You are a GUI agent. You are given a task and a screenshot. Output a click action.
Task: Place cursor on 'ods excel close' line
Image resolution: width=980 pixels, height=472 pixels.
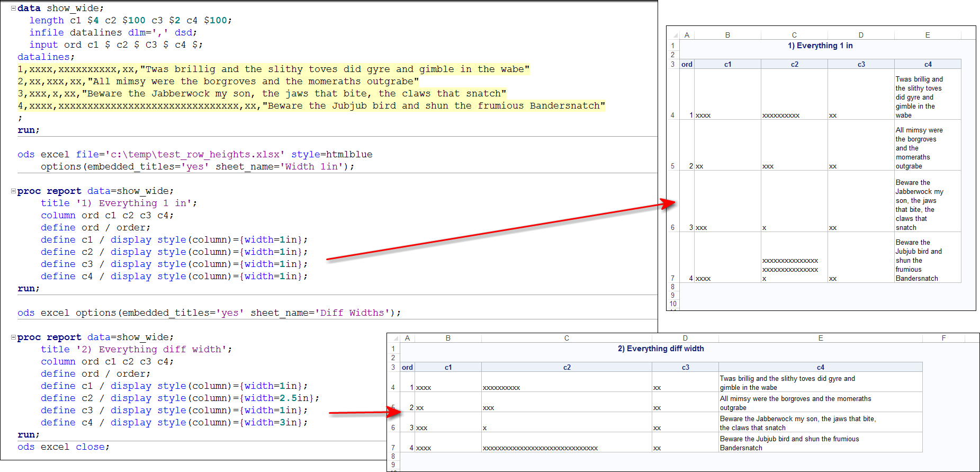64,447
